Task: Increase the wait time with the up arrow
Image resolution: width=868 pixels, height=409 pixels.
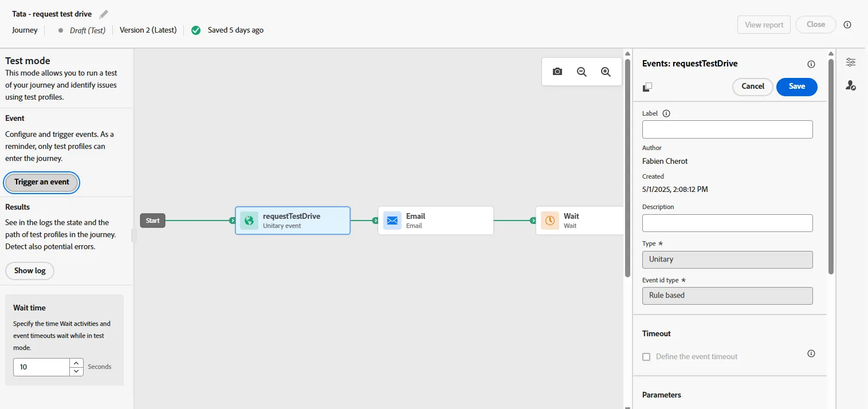Action: [x=77, y=363]
